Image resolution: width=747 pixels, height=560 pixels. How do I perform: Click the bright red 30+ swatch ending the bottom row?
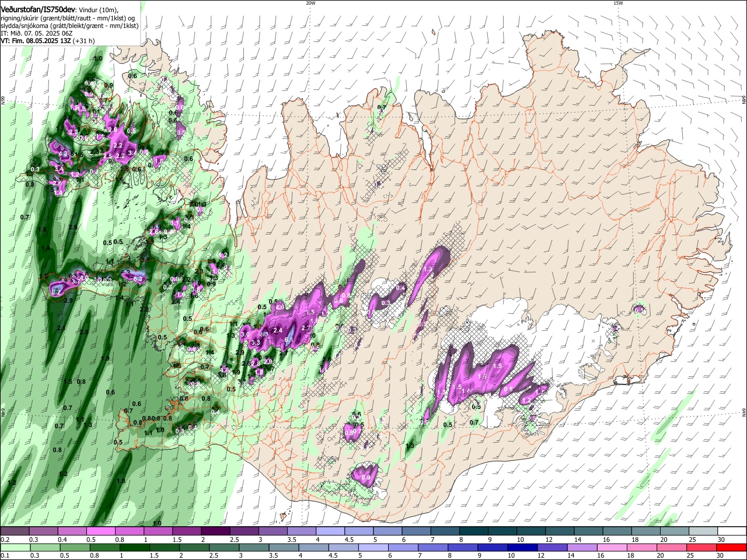tap(731, 547)
